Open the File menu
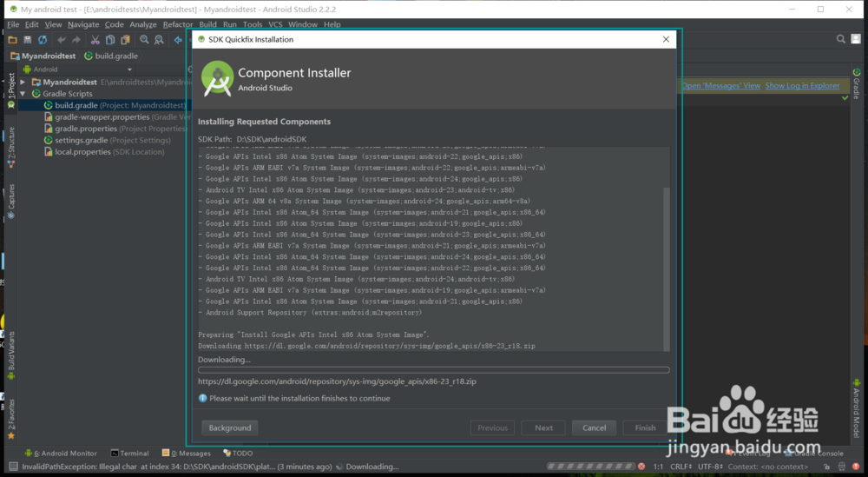 click(x=13, y=24)
